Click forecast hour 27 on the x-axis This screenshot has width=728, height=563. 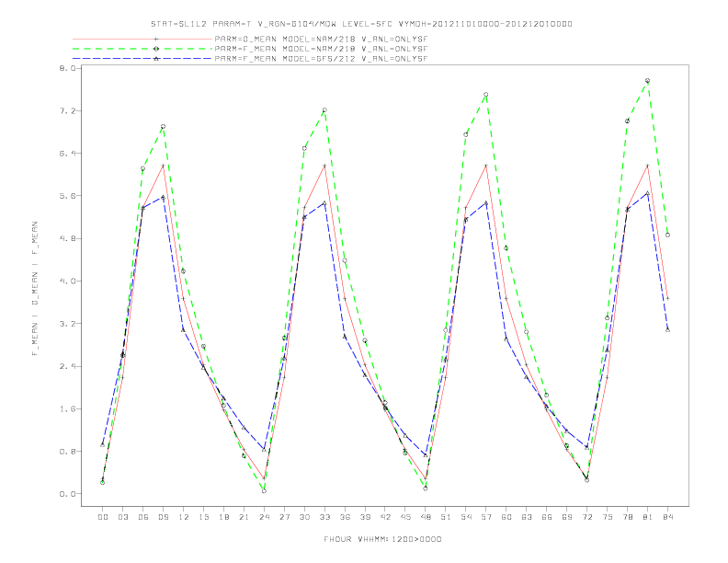(284, 517)
